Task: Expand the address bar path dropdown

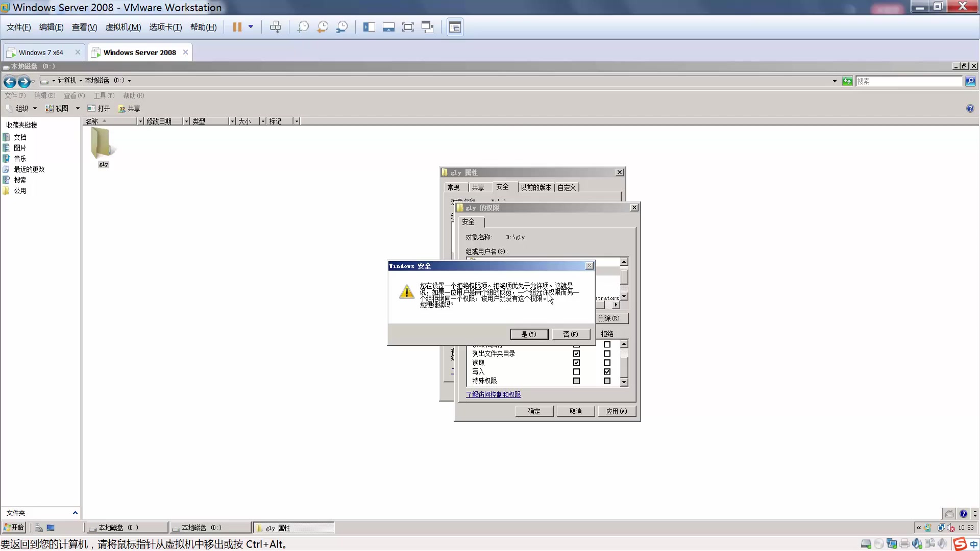Action: [835, 81]
